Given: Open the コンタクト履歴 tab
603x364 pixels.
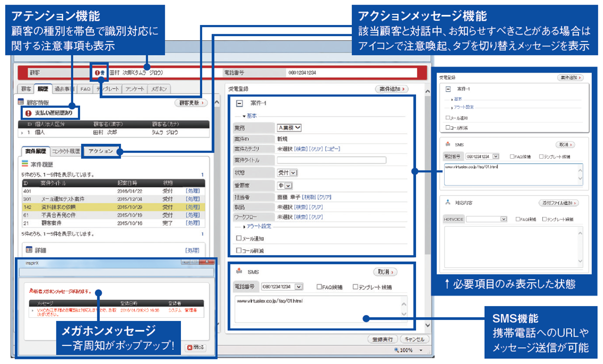Looking at the screenshot, I should (66, 151).
